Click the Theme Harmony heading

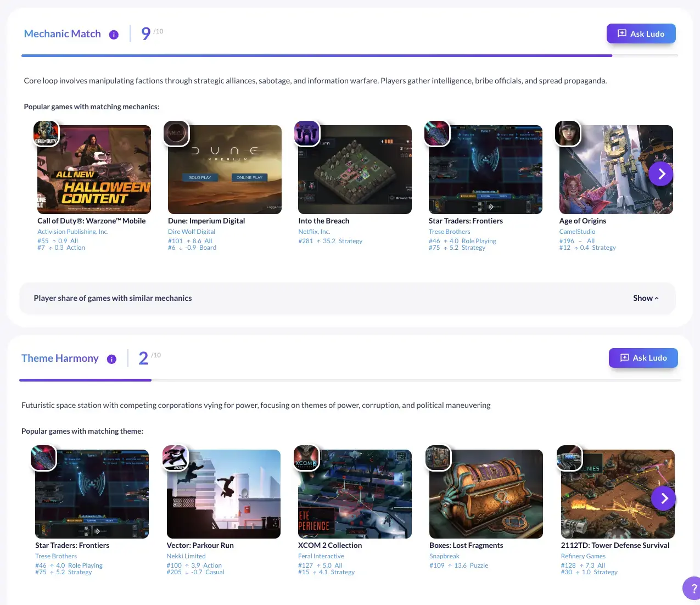point(60,358)
